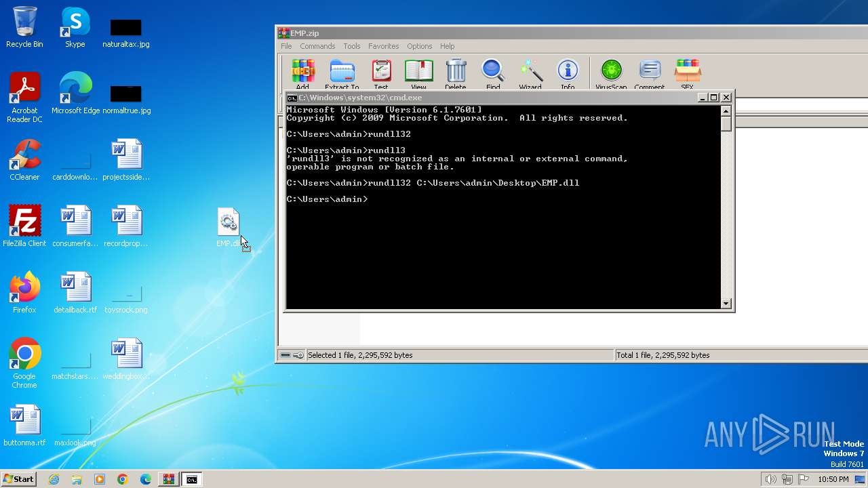Image resolution: width=868 pixels, height=488 pixels.
Task: Click "Total 1 file, 2,295,592 bytes" status text
Action: tap(663, 355)
